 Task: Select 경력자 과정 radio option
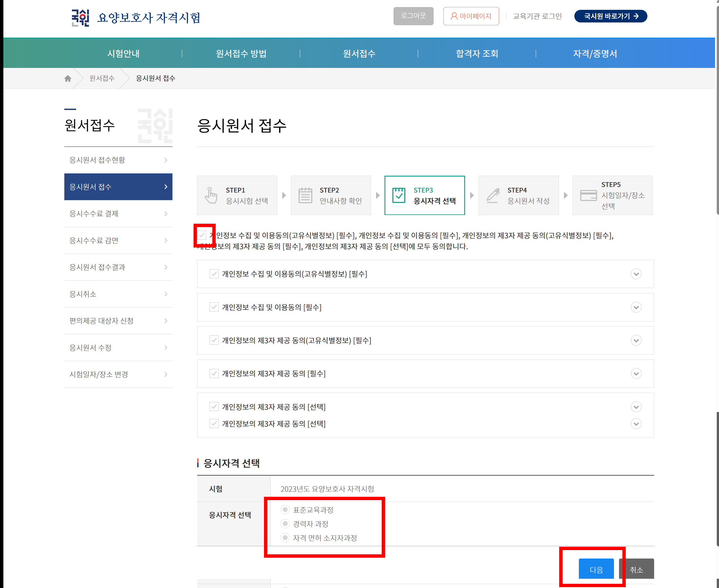285,524
